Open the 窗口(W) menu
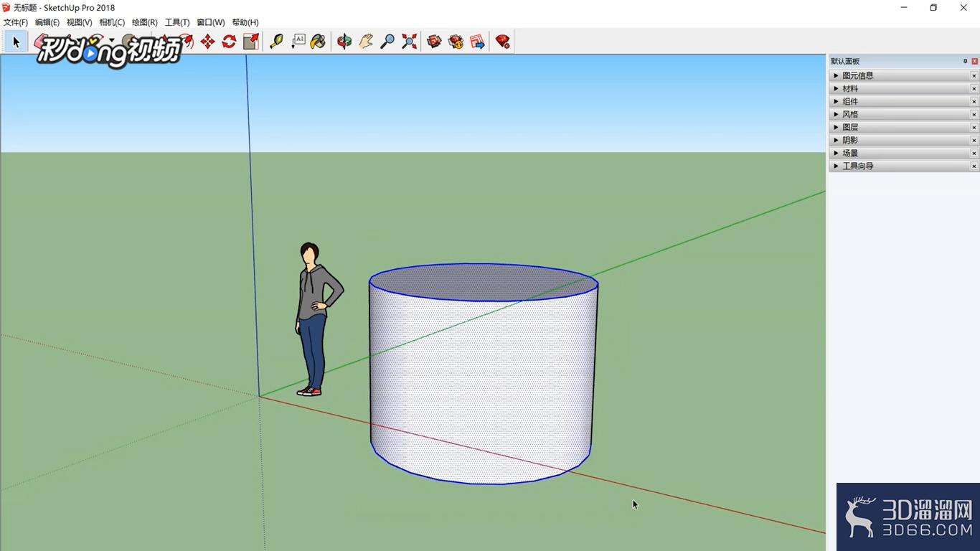 coord(210,22)
